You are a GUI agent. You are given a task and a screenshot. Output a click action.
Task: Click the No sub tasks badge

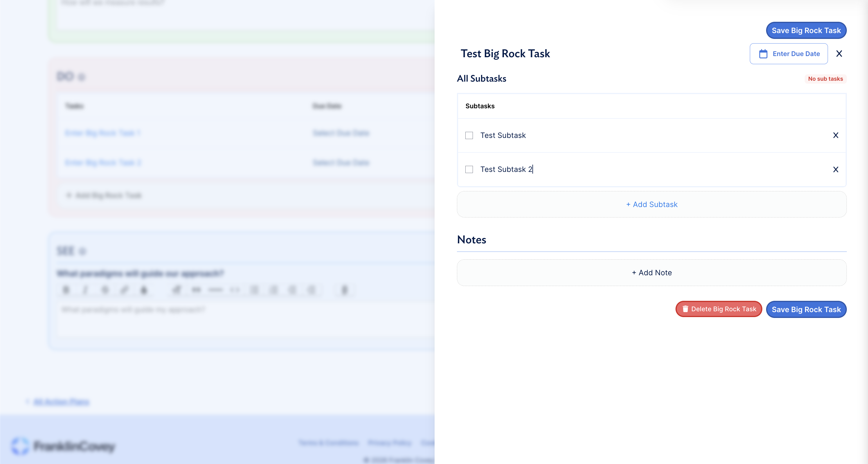pyautogui.click(x=825, y=79)
